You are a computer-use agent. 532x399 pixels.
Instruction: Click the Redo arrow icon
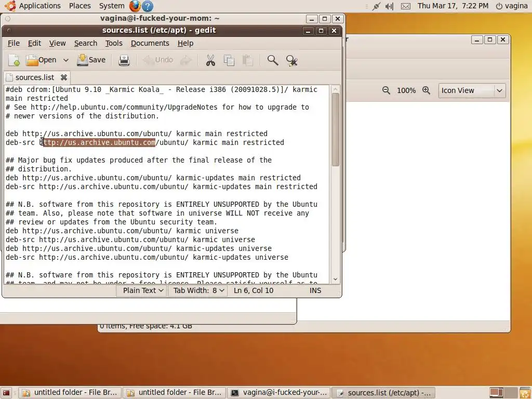click(185, 60)
